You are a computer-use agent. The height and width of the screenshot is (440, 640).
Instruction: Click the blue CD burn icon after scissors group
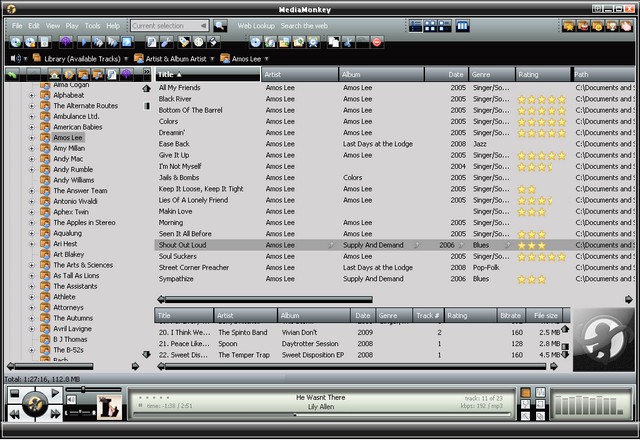click(256, 42)
